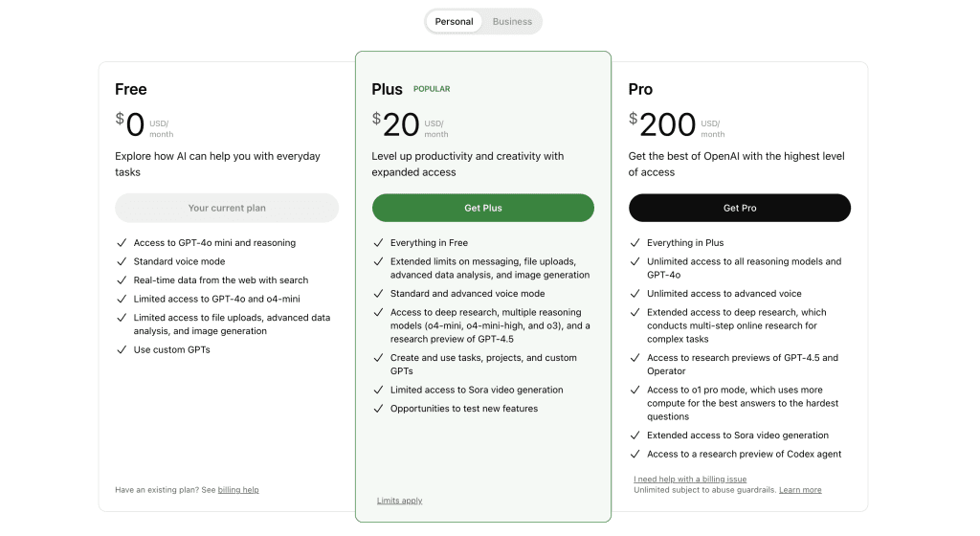Image resolution: width=980 pixels, height=536 pixels.
Task: Click checkmark beside Unlimited access to advanced voice
Action: (635, 294)
